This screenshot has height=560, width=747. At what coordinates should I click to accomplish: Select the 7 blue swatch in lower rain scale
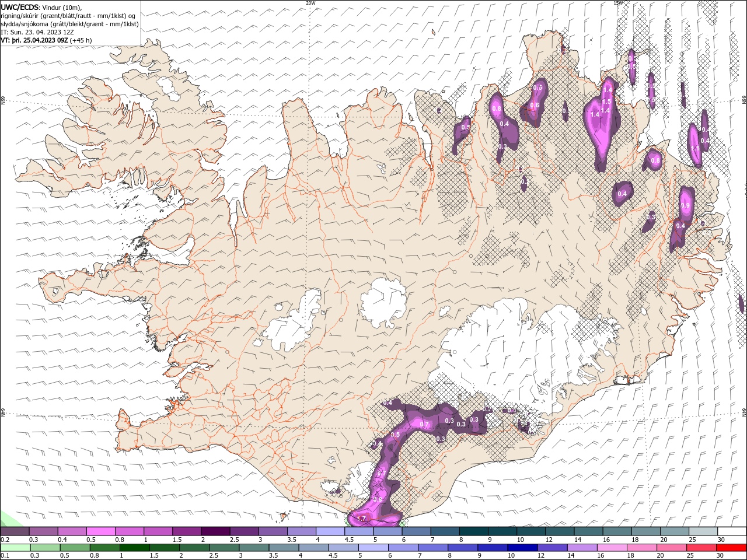click(433, 548)
